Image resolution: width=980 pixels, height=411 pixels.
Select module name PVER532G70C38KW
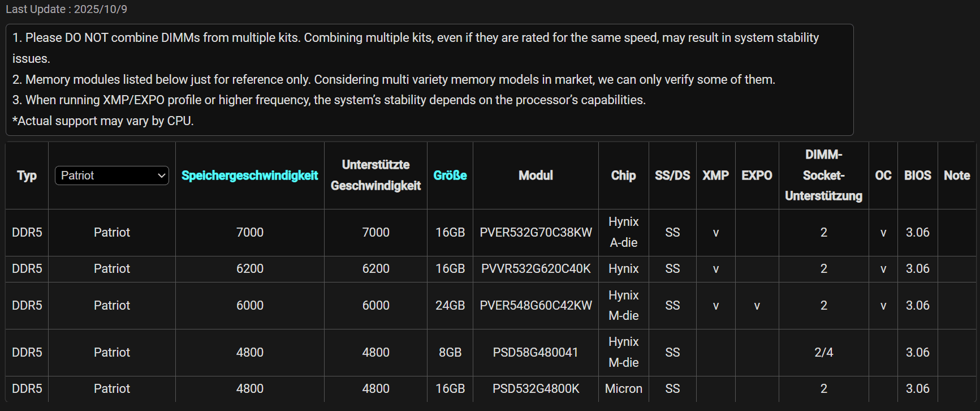536,233
